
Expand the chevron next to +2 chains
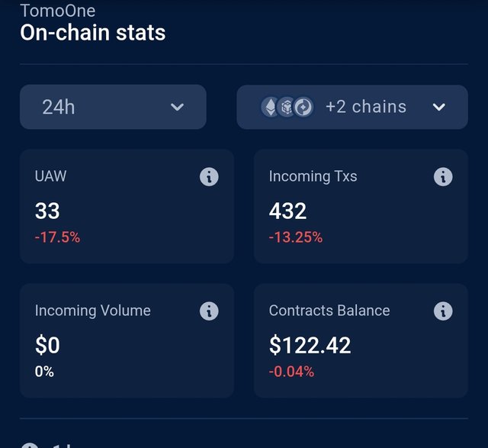click(439, 107)
